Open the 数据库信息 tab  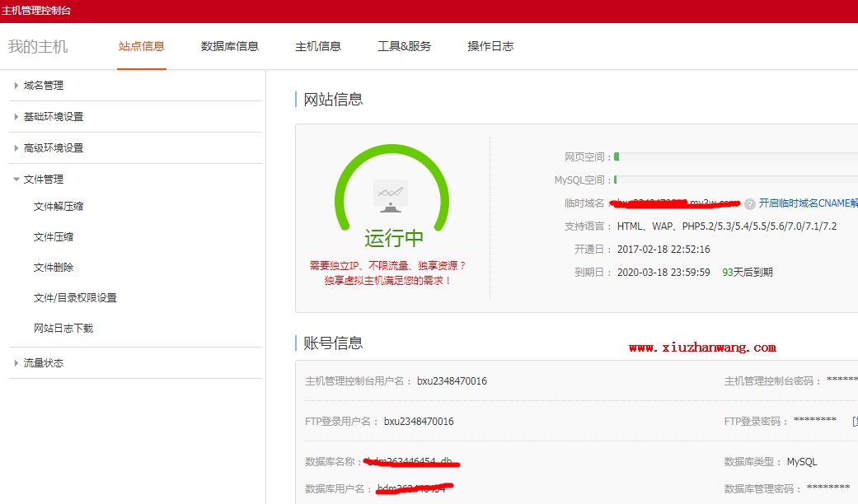230,46
